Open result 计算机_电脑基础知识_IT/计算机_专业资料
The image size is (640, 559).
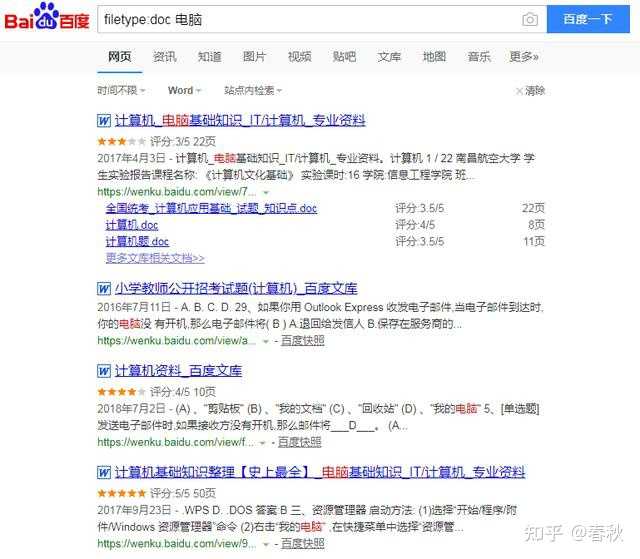click(x=240, y=121)
